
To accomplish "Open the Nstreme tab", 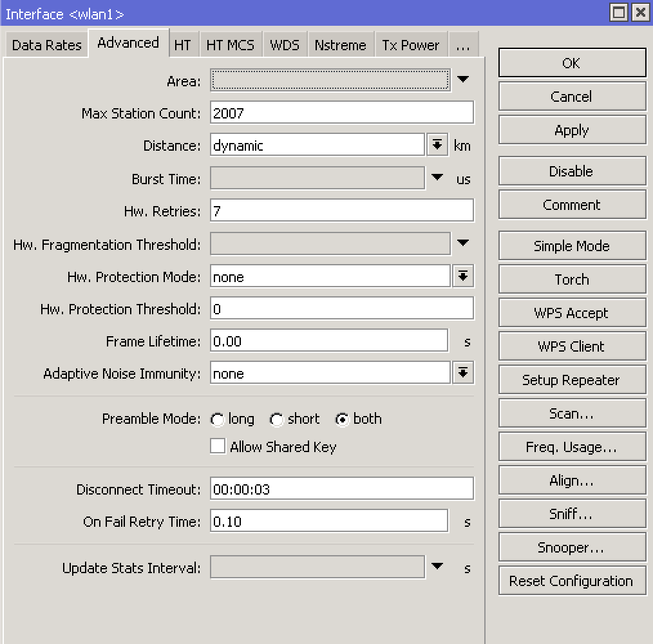I will tap(340, 44).
